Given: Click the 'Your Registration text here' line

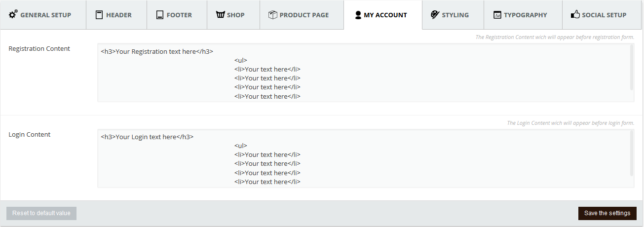Looking at the screenshot, I should tap(157, 51).
